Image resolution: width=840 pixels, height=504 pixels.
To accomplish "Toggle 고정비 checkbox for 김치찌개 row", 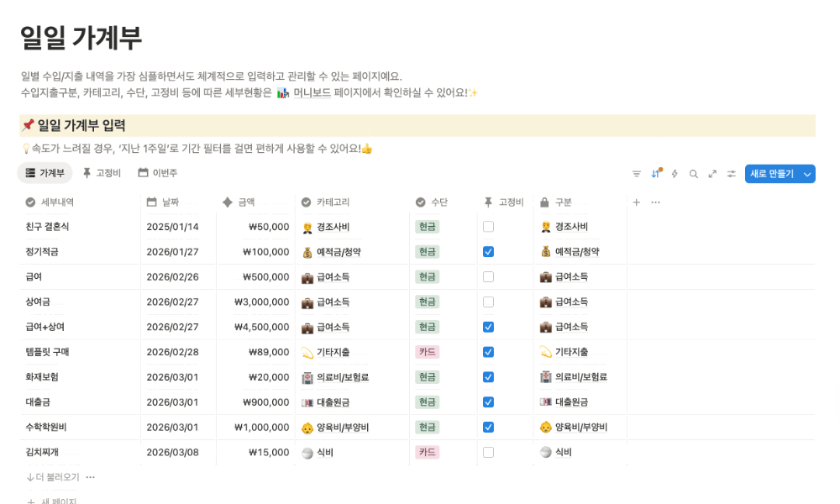I will tap(488, 453).
